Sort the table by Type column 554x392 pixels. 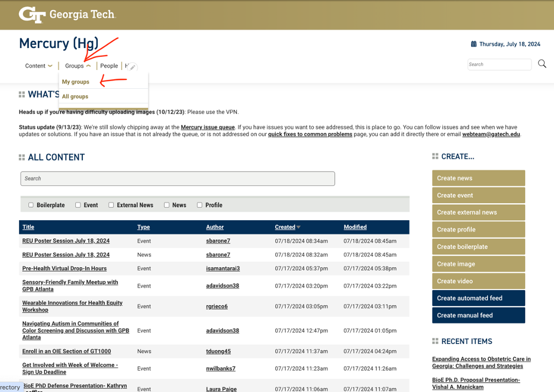(143, 227)
